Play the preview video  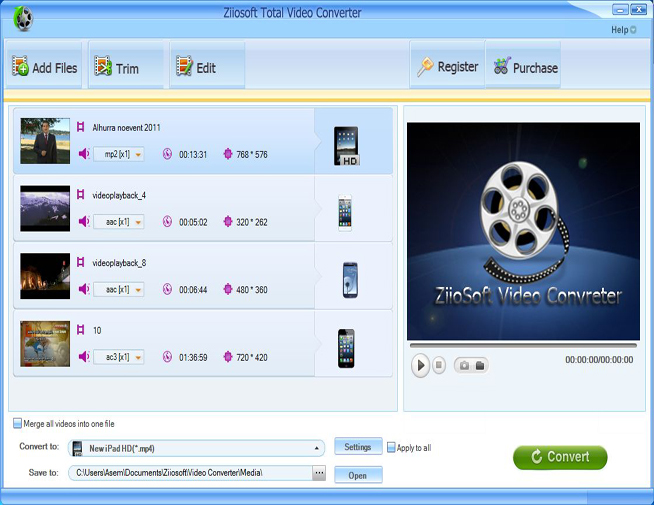[x=420, y=365]
